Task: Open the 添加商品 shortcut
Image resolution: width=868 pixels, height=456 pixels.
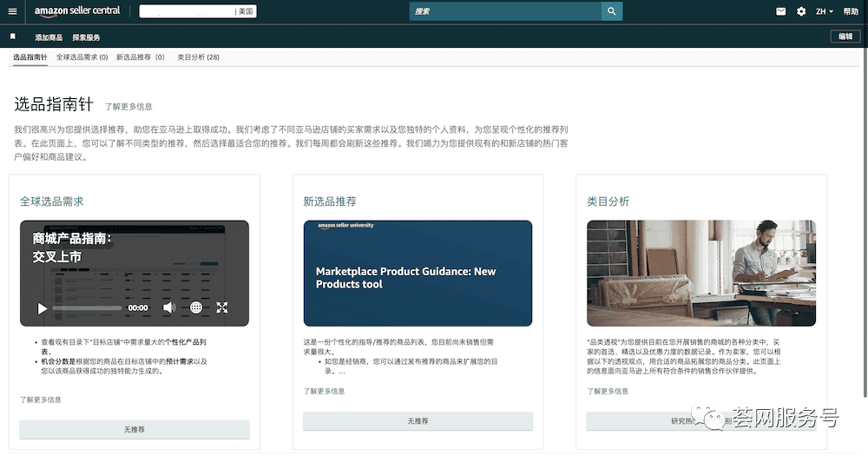Action: click(x=49, y=37)
